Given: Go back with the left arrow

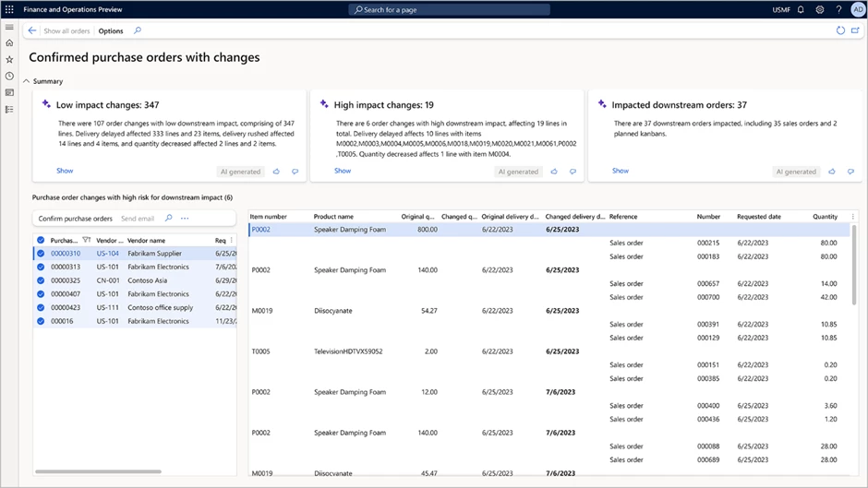Looking at the screenshot, I should pyautogui.click(x=32, y=31).
